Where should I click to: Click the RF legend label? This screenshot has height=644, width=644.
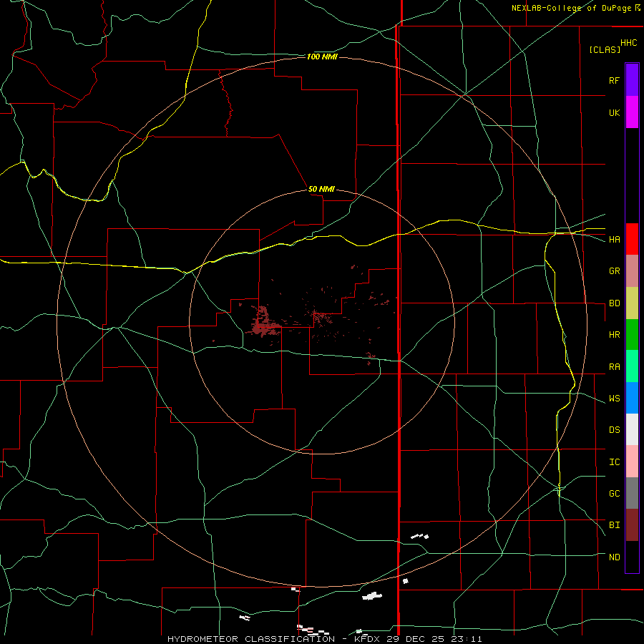pos(614,80)
